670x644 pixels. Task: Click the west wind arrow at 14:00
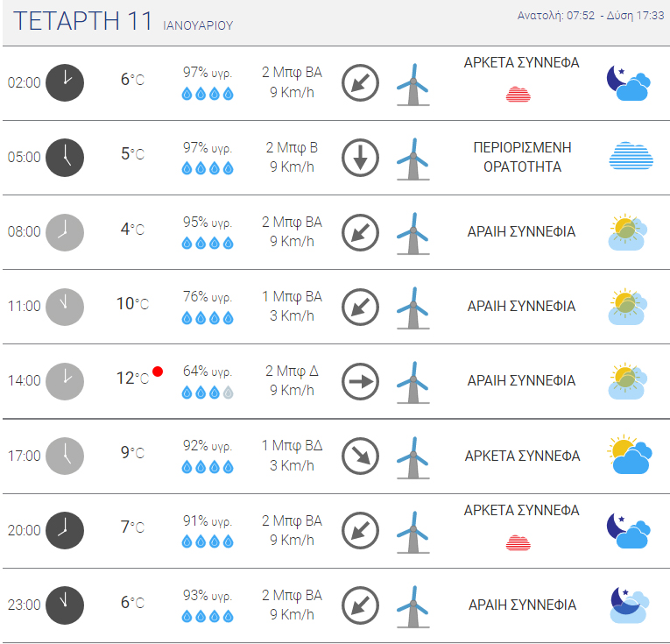click(x=360, y=382)
